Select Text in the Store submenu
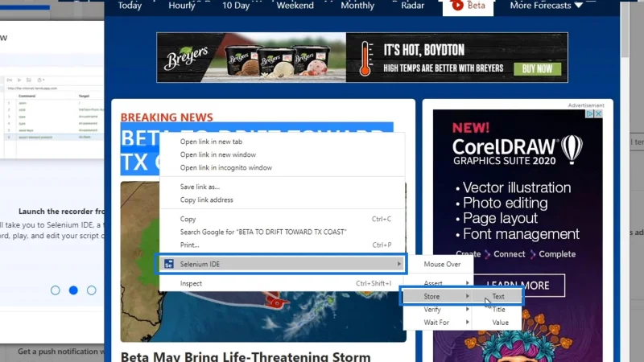This screenshot has height=362, width=644. click(497, 296)
